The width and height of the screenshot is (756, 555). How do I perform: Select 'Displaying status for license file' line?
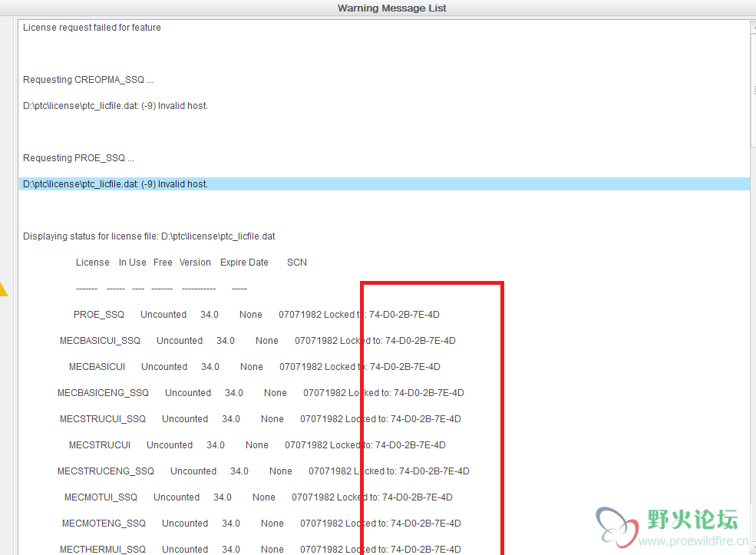click(149, 236)
